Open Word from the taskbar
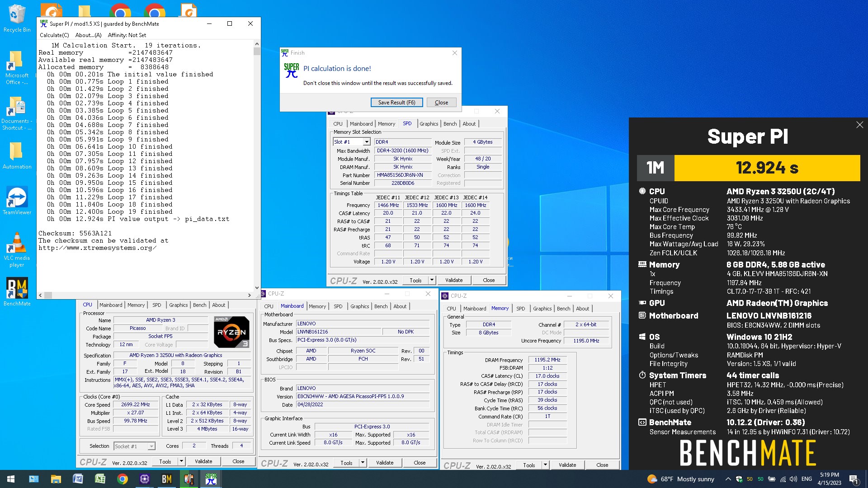 [x=78, y=479]
